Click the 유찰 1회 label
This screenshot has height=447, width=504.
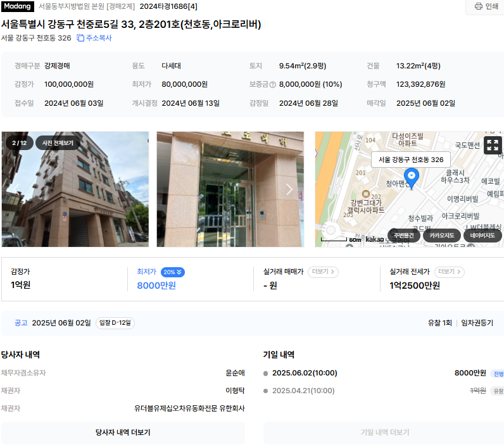[x=439, y=323]
